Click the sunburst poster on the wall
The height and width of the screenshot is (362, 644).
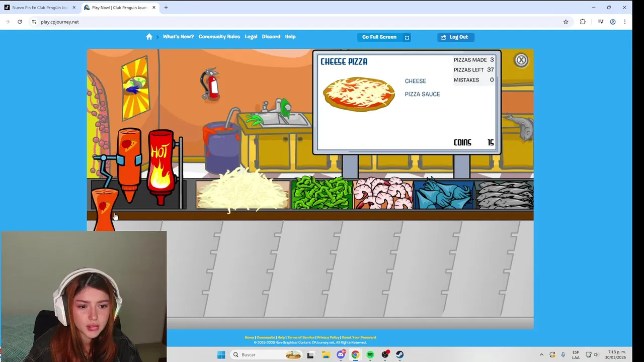[135, 88]
